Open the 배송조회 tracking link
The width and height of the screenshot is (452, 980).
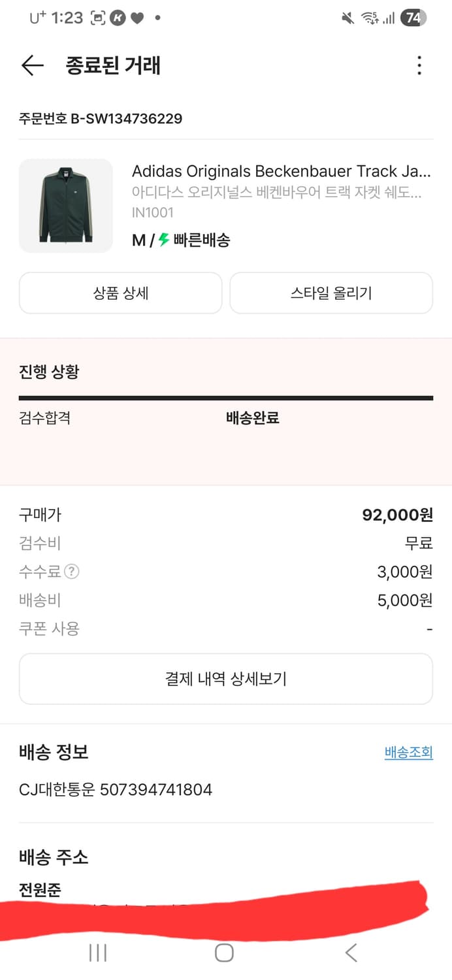(409, 753)
